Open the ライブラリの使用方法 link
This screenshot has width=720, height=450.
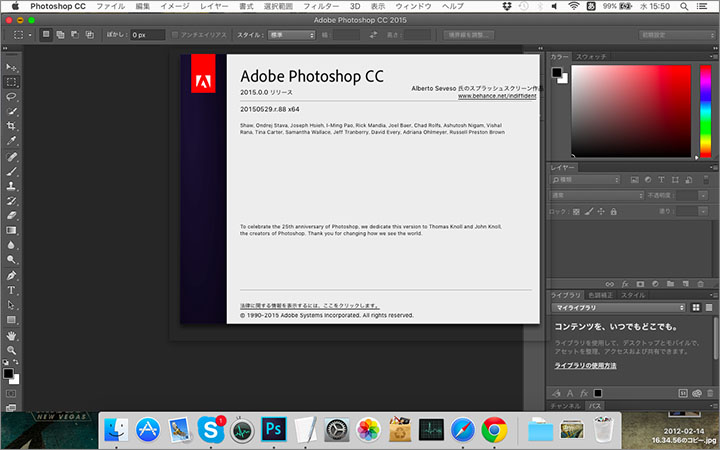pos(585,366)
